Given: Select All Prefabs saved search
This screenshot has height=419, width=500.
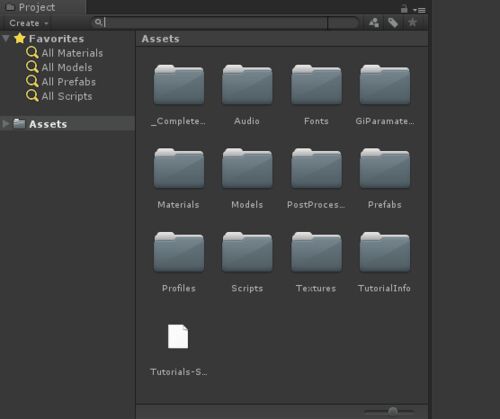Looking at the screenshot, I should coord(61,82).
